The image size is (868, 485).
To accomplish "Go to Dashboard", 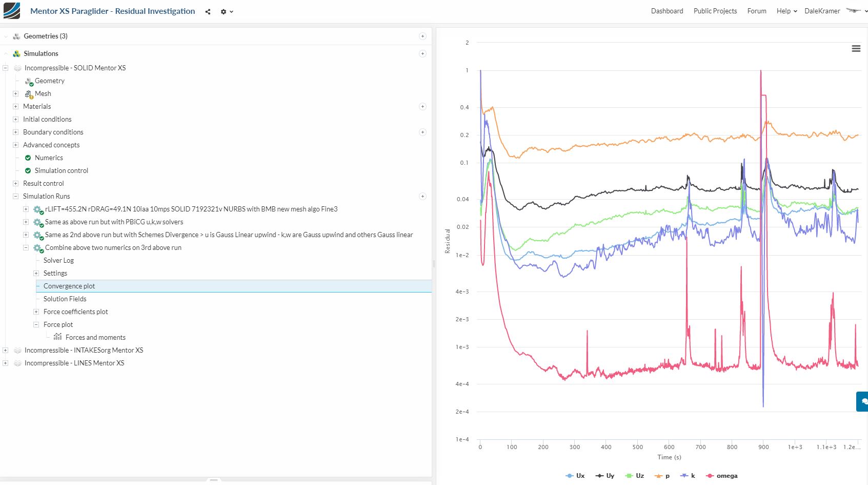I will coord(667,11).
